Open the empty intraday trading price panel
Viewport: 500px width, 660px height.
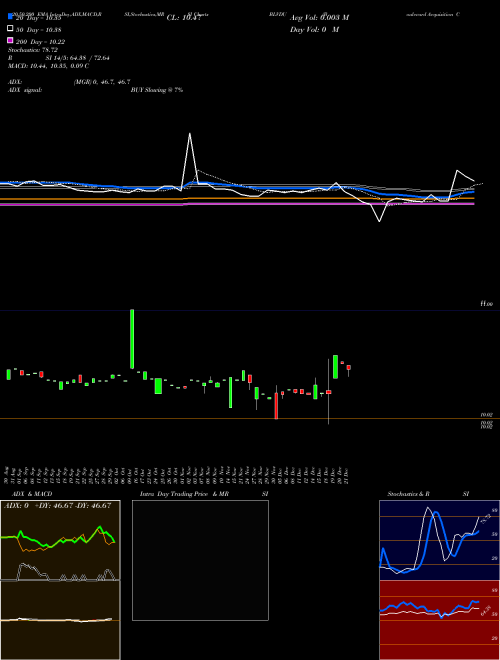coord(200,560)
